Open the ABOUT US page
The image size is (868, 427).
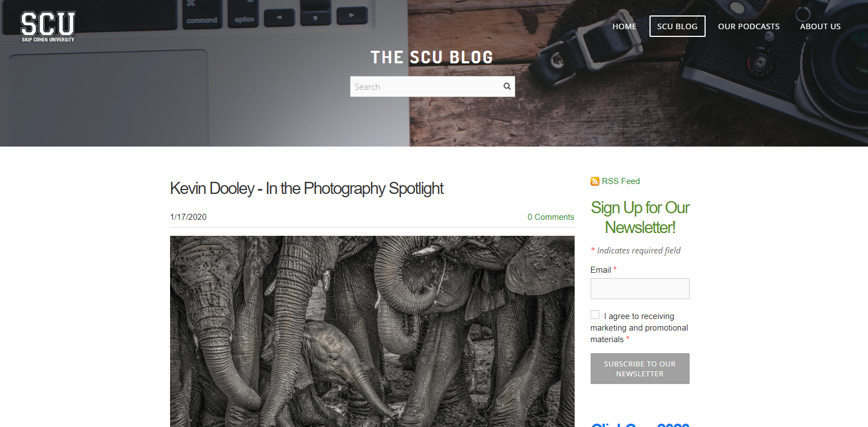[820, 26]
